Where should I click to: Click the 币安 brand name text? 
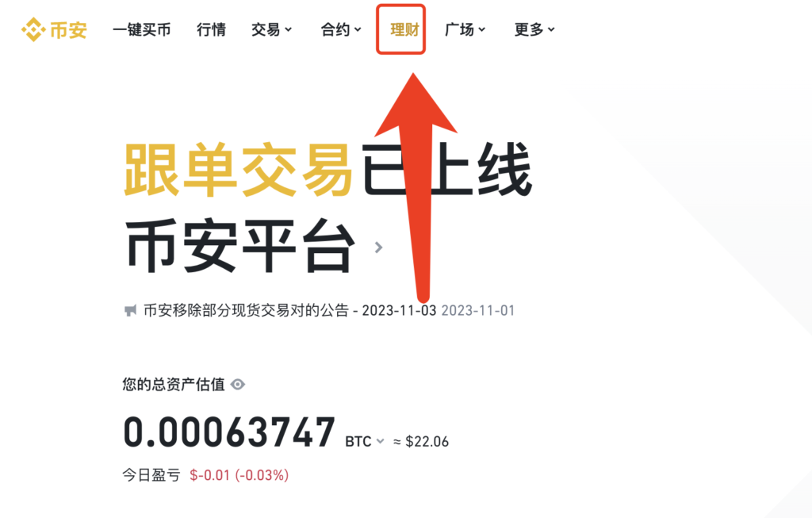point(68,30)
